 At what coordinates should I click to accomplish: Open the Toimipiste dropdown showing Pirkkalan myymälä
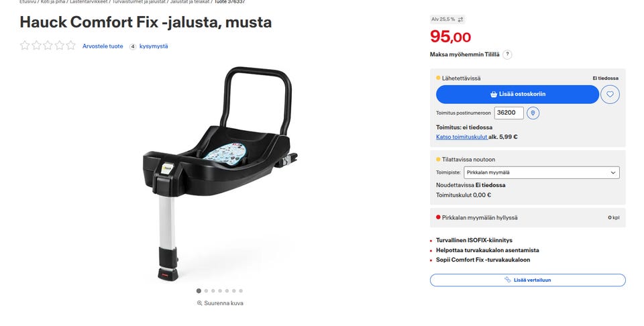(541, 172)
